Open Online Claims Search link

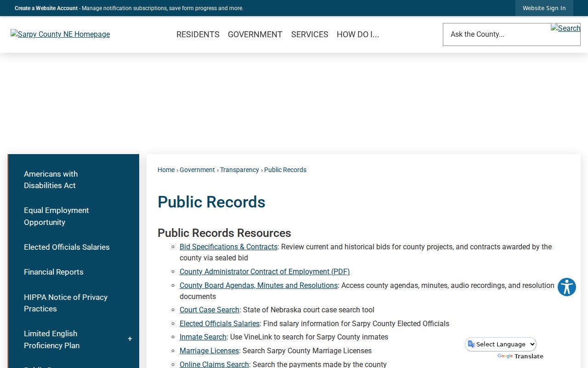[x=214, y=364]
